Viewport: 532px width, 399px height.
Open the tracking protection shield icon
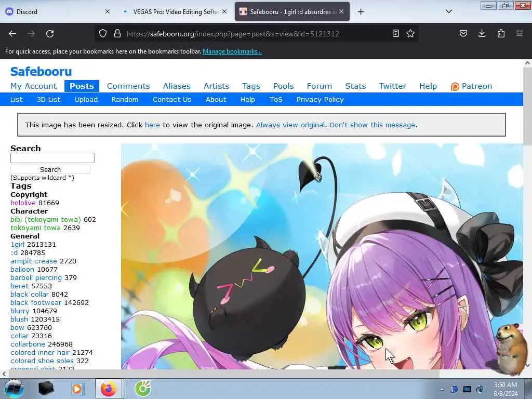[103, 33]
